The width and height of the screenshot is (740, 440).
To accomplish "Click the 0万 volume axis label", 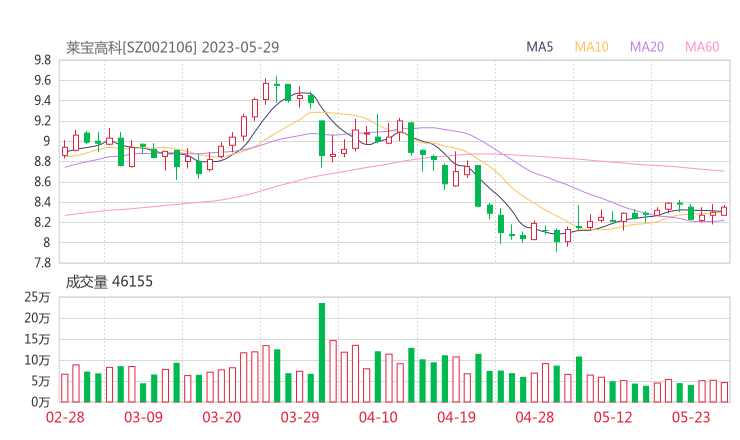I will click(41, 402).
